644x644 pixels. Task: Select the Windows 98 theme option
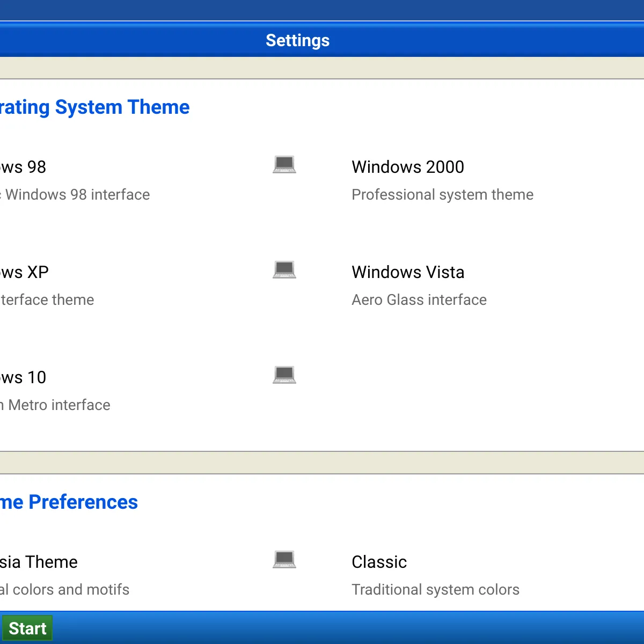[x=23, y=167]
